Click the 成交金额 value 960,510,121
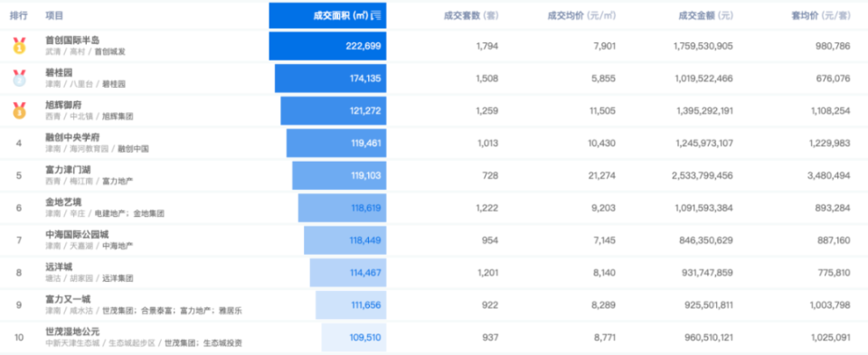 pos(708,337)
